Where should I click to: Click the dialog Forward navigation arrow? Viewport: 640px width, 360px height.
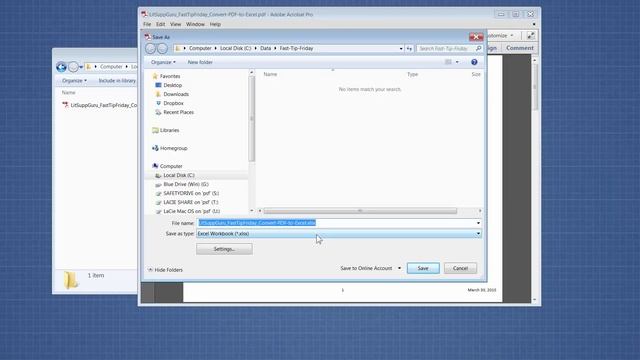pyautogui.click(x=162, y=49)
